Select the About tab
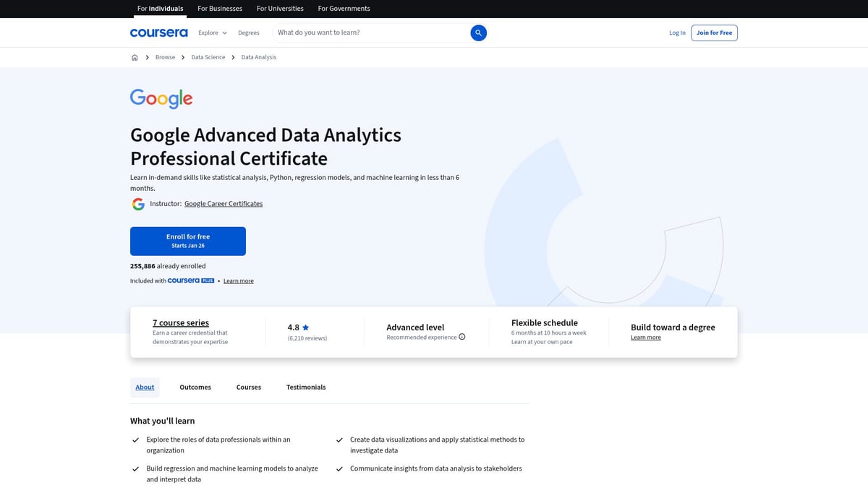This screenshot has height=488, width=868. pos(145,388)
